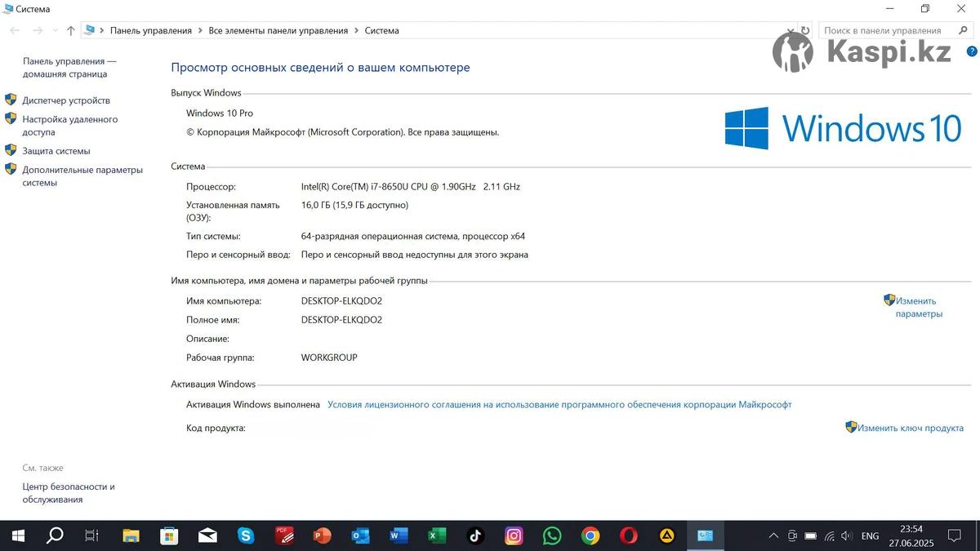980x551 pixels.
Task: Select 'Панель управления' breadcrumb
Action: (x=151, y=30)
